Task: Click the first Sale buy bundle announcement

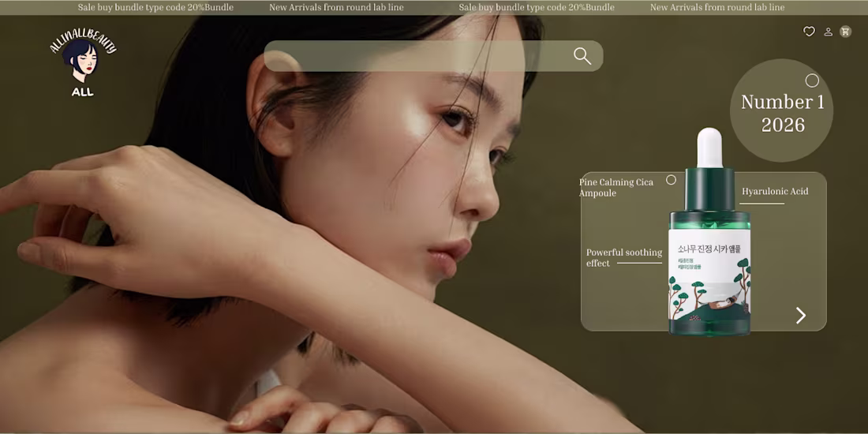Action: click(155, 8)
